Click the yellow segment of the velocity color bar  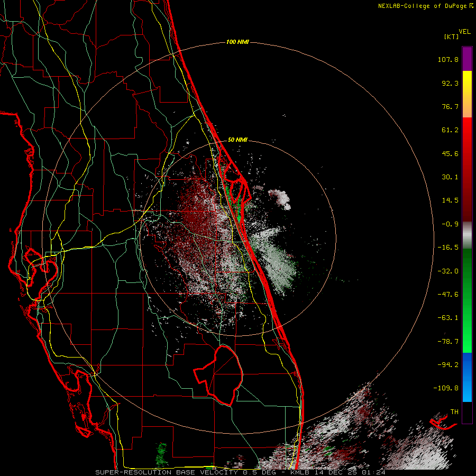[467, 94]
